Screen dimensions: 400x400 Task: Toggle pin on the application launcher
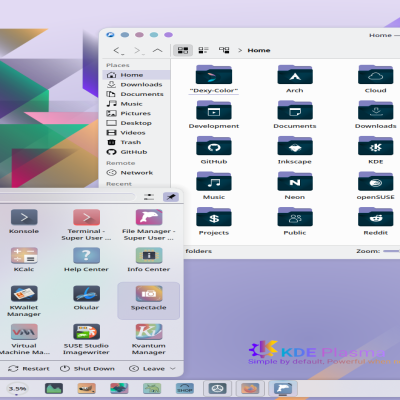click(171, 197)
